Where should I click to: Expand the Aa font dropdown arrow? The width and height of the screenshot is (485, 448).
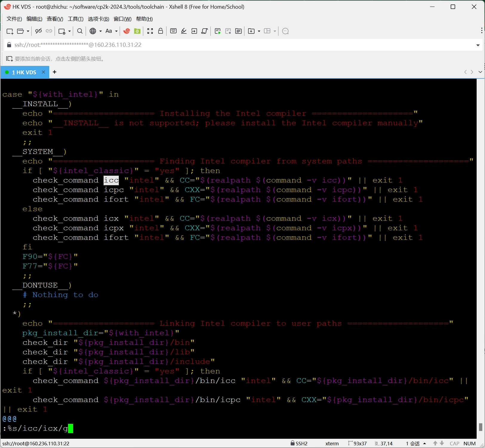[x=116, y=31]
